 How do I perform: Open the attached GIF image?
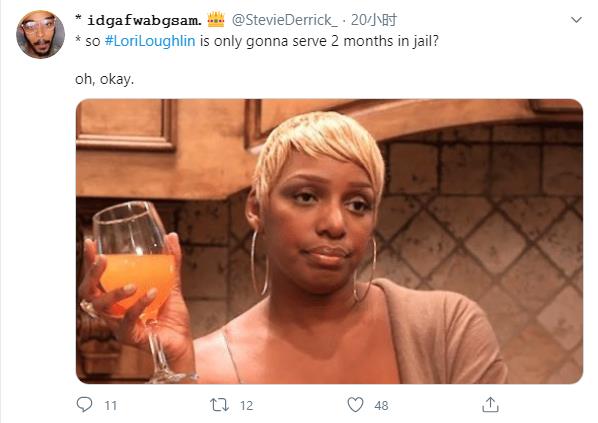[329, 241]
